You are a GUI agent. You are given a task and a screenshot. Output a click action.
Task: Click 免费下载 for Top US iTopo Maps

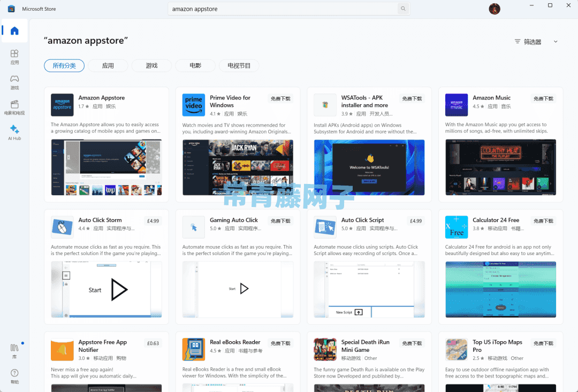[x=543, y=343]
